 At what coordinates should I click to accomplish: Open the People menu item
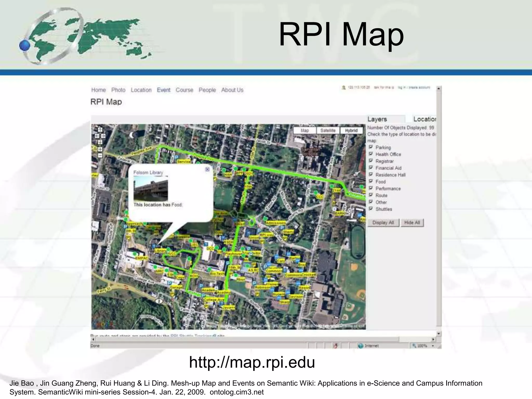(207, 90)
